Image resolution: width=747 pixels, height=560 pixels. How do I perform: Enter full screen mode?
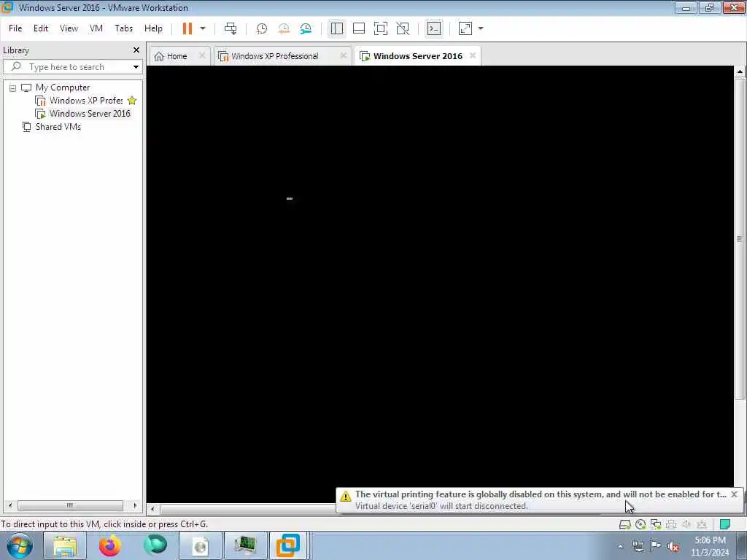coord(381,28)
